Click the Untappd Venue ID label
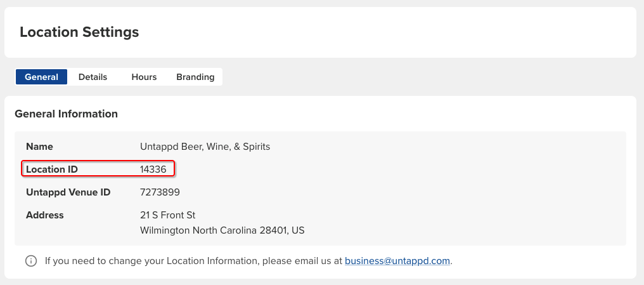The height and width of the screenshot is (285, 644). point(68,192)
